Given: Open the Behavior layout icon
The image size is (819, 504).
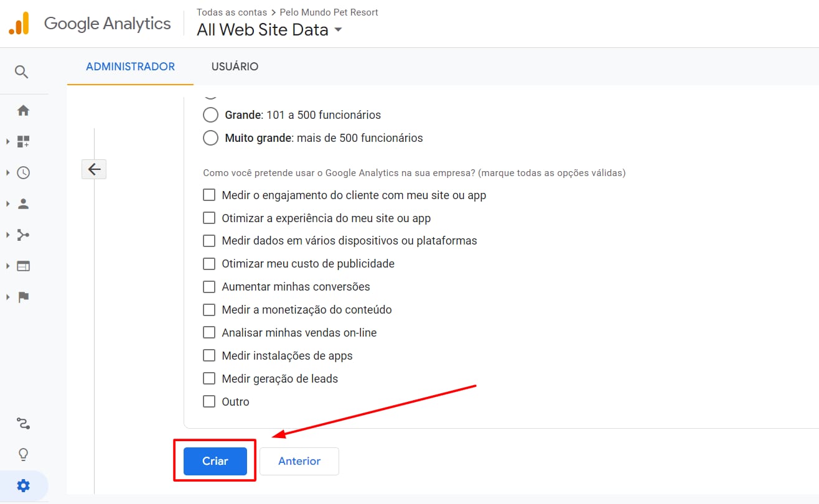Looking at the screenshot, I should pyautogui.click(x=23, y=266).
